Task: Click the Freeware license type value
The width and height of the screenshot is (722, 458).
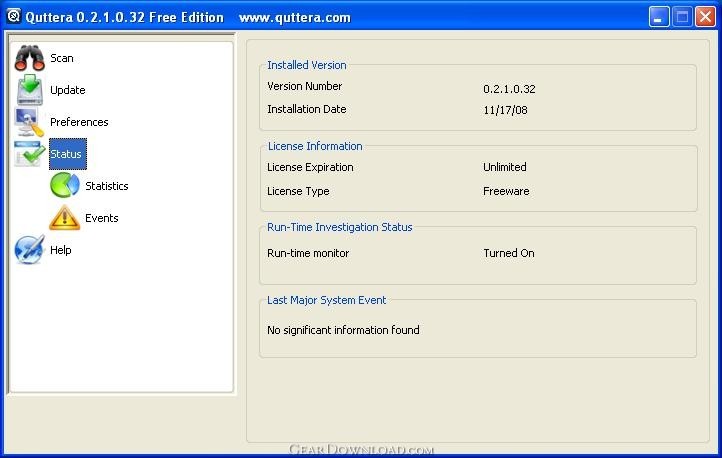Action: pyautogui.click(x=506, y=191)
